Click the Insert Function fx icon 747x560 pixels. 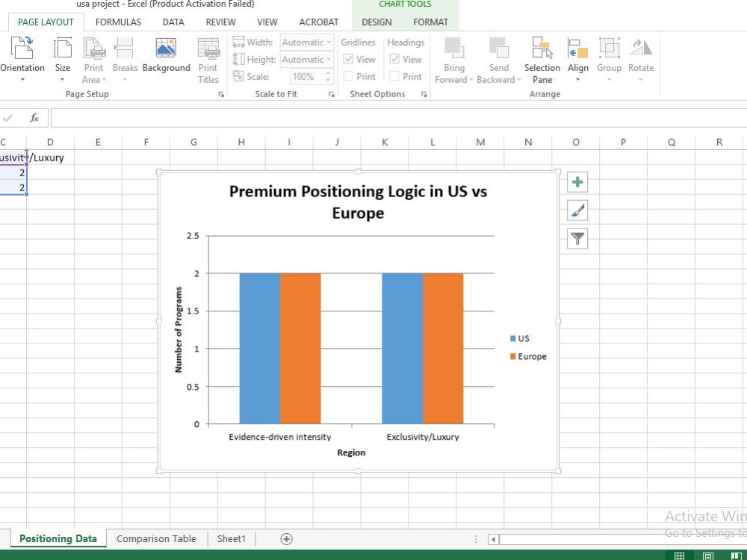pyautogui.click(x=34, y=118)
